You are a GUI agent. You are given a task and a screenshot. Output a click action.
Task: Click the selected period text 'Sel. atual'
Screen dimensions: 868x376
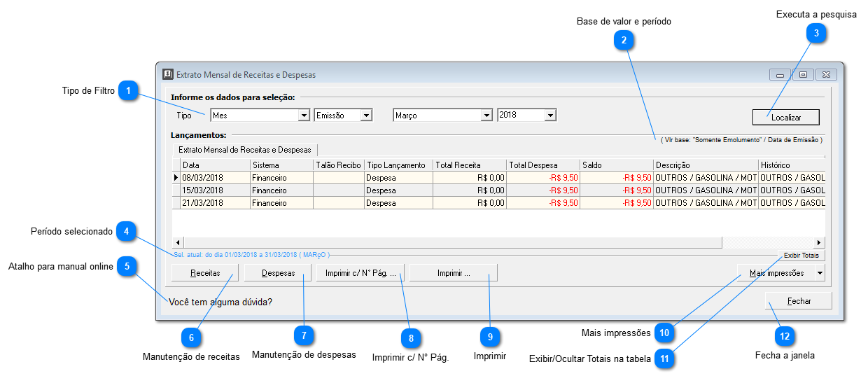[251, 255]
